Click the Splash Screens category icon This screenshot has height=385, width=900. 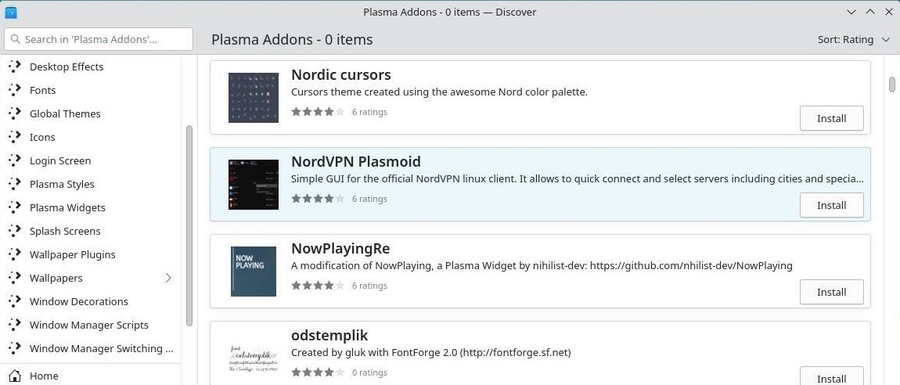click(x=15, y=231)
